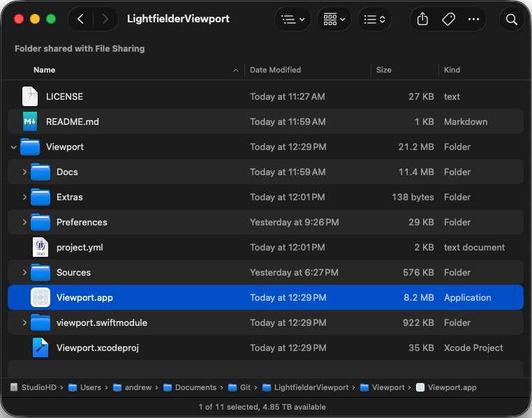Expand the Docs folder

(24, 172)
